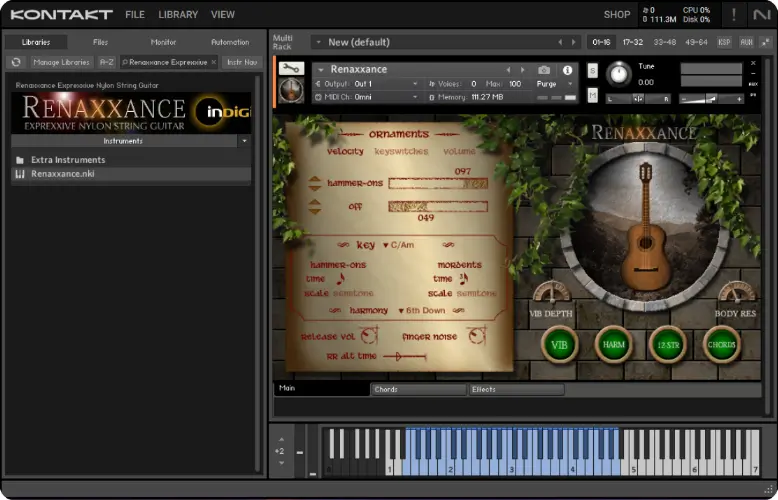Viewport: 778px width, 500px height.
Task: Click the wrench edit icon for Renaxxance
Action: [x=291, y=69]
